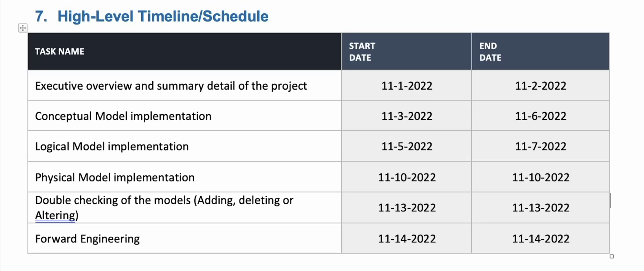Click start date 11-3-2022
This screenshot has height=271, width=644.
[407, 116]
